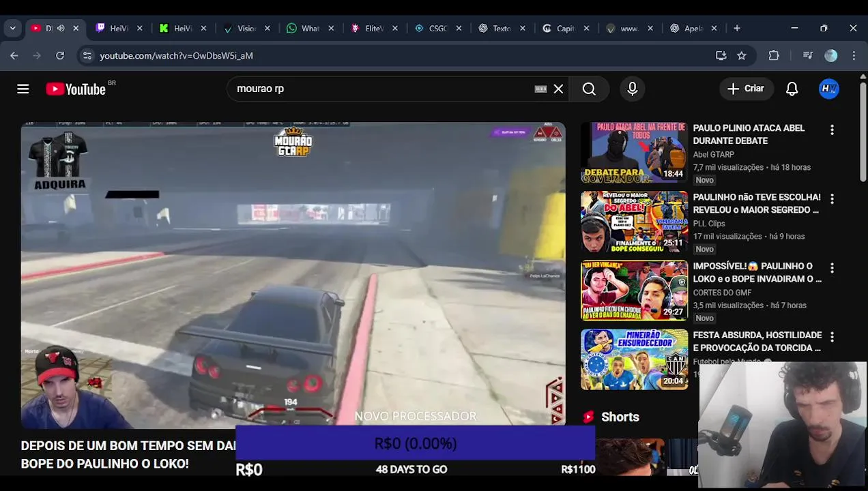Viewport: 868px width, 491px height.
Task: Open FESTA ABSURDA, HOSTILIDADE video title
Action: coord(757,342)
